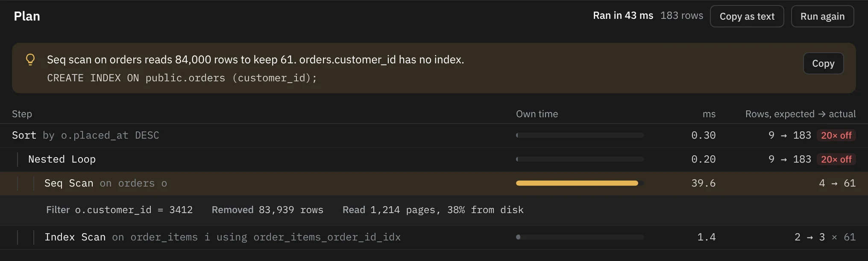The height and width of the screenshot is (261, 868).
Task: Select the Seq Scan on orders step
Action: tap(434, 184)
